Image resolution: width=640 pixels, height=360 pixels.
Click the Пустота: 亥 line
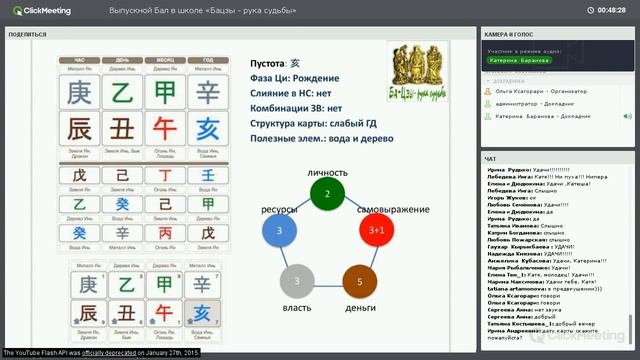coord(275,63)
